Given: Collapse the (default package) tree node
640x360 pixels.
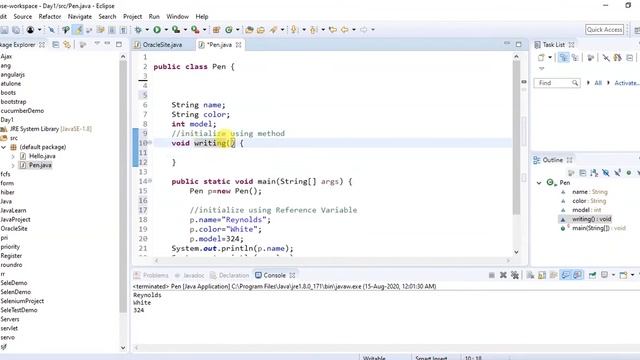Looking at the screenshot, I should (x=4, y=147).
